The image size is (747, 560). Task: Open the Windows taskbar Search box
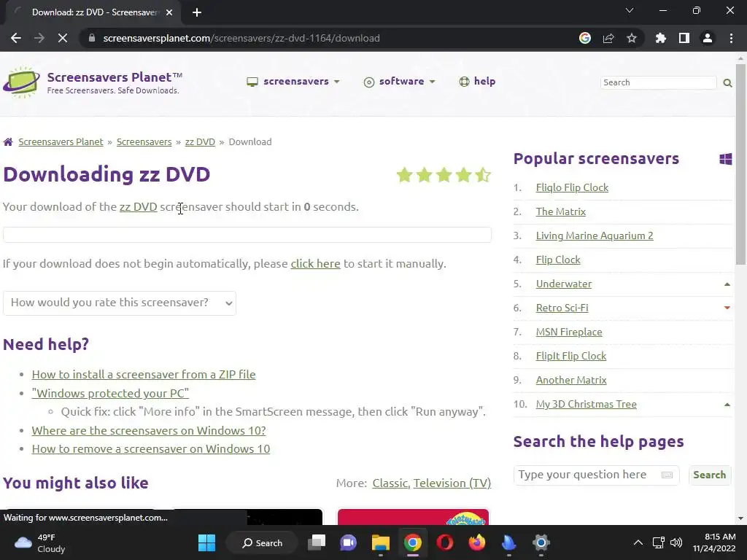click(263, 542)
